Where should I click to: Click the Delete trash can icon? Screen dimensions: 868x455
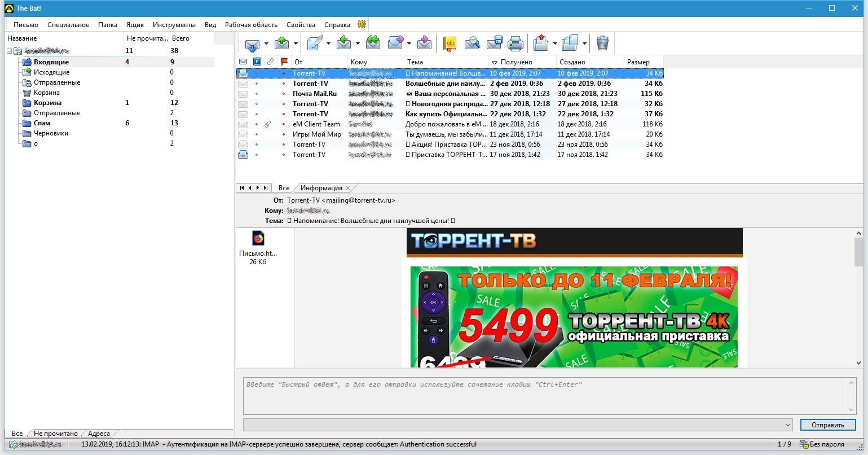tap(602, 43)
